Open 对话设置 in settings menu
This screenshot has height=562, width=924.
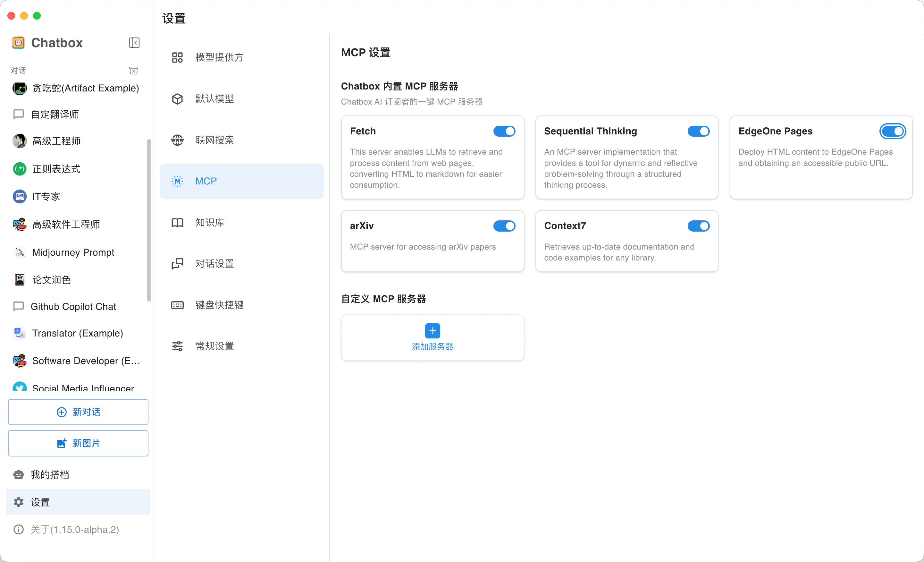pyautogui.click(x=241, y=264)
